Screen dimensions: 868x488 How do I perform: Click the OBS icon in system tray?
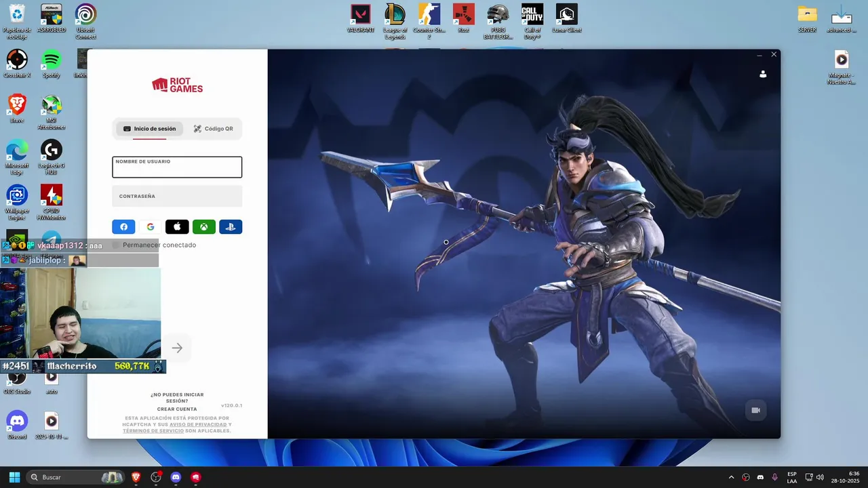click(x=746, y=477)
